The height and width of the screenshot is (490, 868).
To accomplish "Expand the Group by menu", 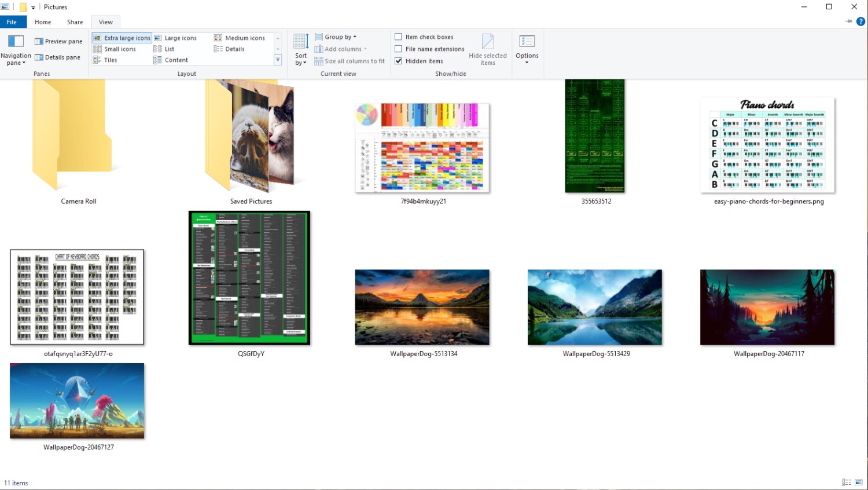I will [336, 37].
